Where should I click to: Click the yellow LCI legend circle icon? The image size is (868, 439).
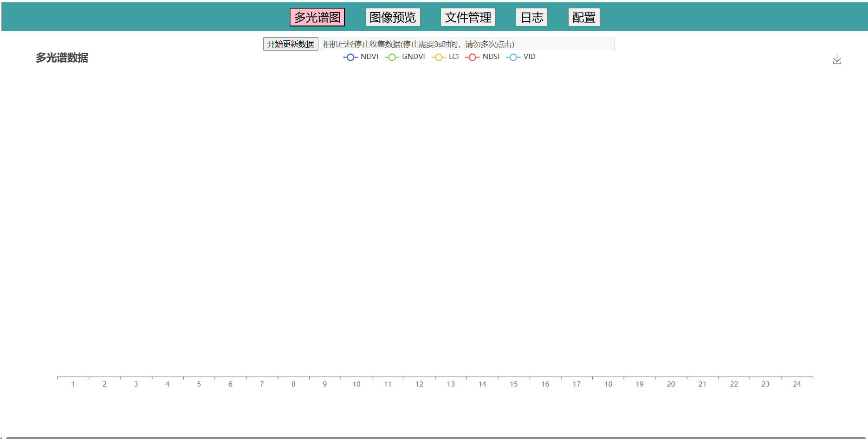coord(438,57)
